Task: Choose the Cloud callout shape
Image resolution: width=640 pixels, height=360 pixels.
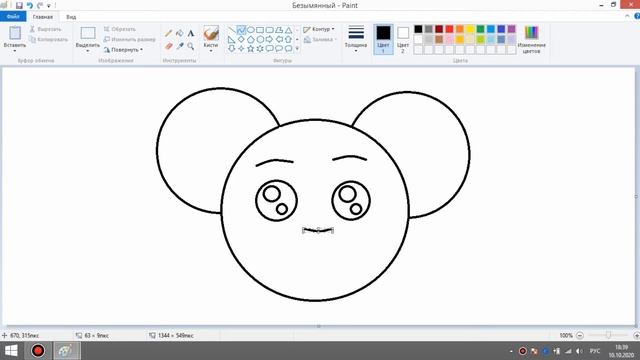Action: tap(288, 49)
